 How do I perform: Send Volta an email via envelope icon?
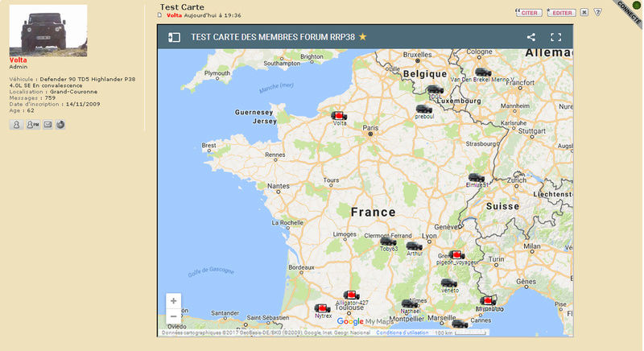pos(47,125)
